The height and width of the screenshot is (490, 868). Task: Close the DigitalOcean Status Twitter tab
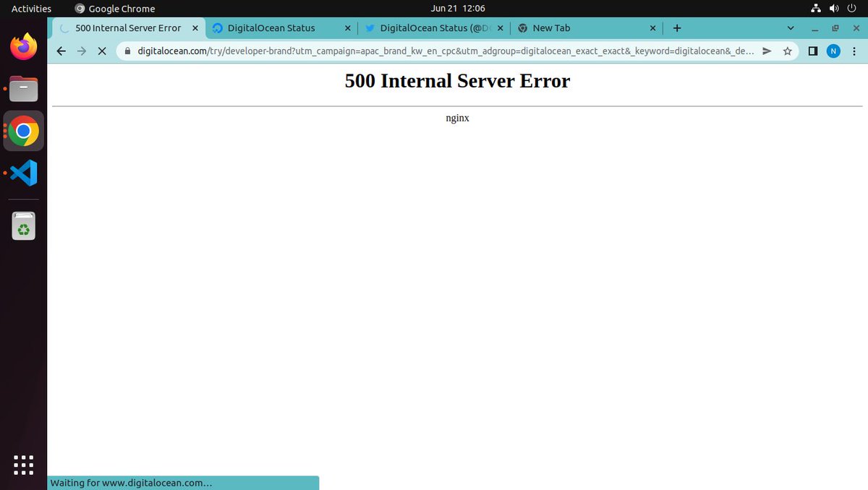tap(501, 28)
